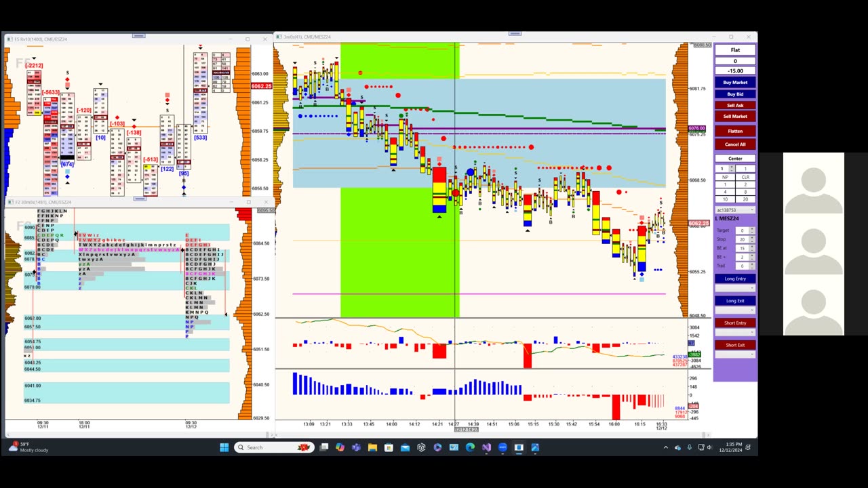The width and height of the screenshot is (868, 488).
Task: Click the Long Entry button
Action: click(x=735, y=279)
